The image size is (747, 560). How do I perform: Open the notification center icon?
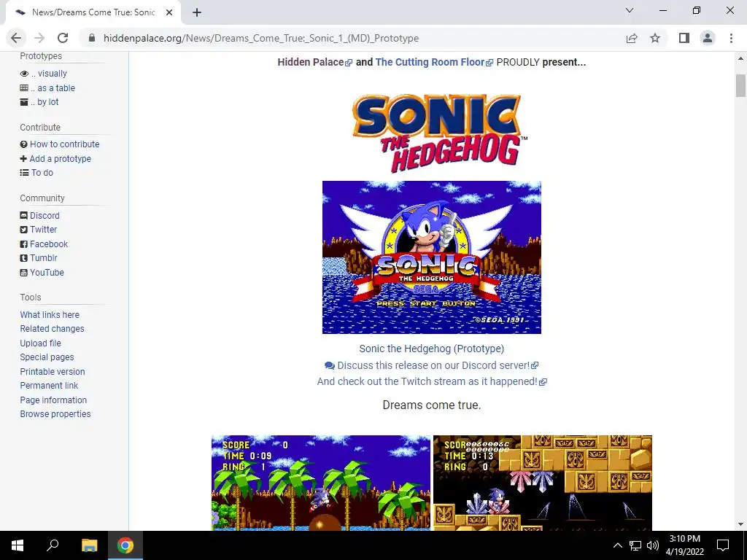(723, 545)
